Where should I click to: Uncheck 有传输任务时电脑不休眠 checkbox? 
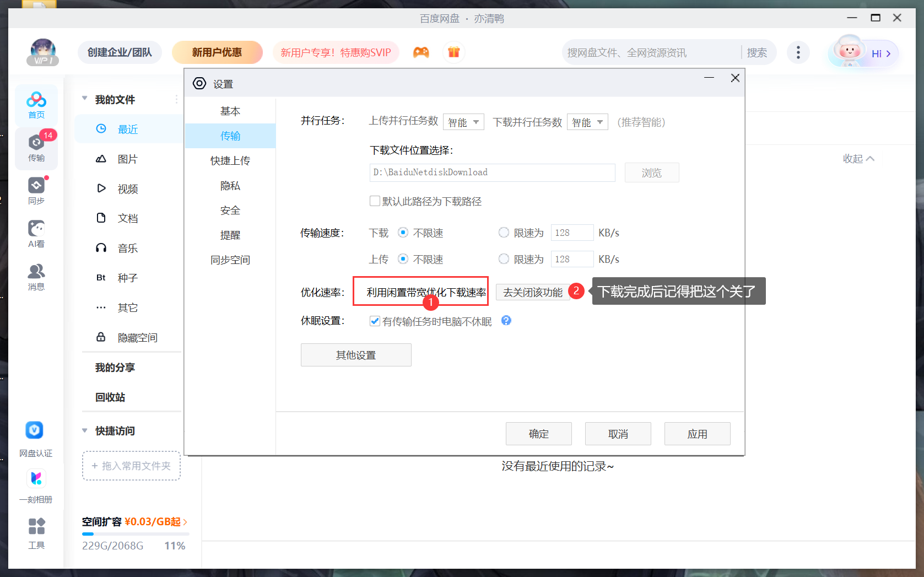click(x=375, y=321)
